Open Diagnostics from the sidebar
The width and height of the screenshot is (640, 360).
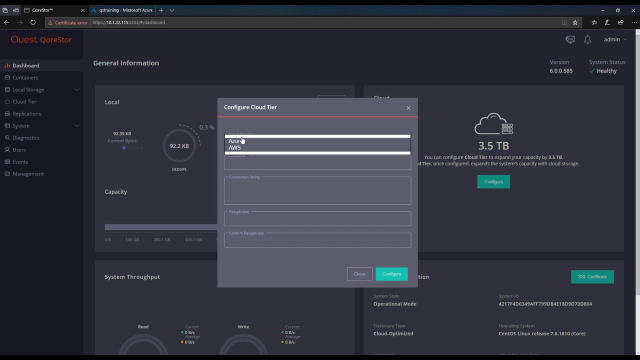coord(26,138)
